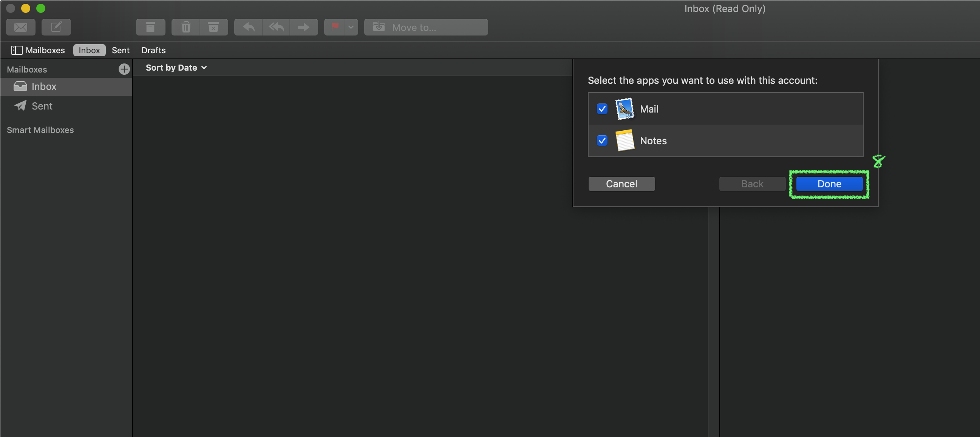980x437 pixels.
Task: Click the Compose new message icon
Action: point(56,27)
